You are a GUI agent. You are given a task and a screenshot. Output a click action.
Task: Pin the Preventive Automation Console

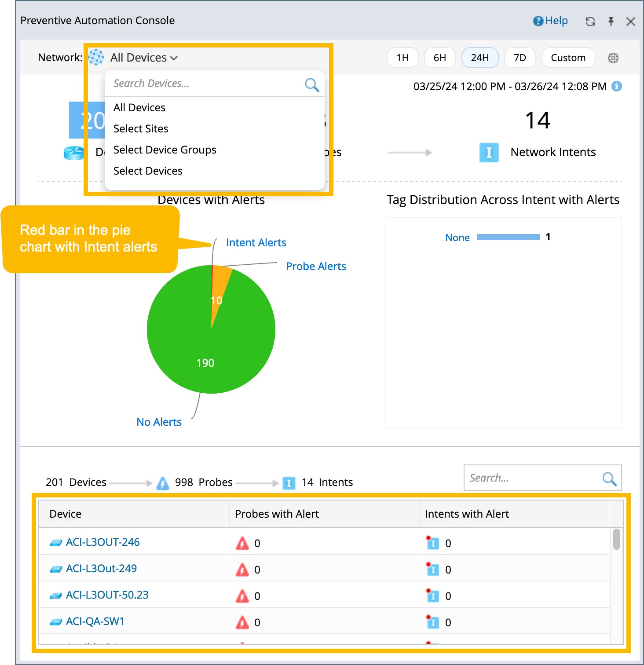(x=611, y=21)
